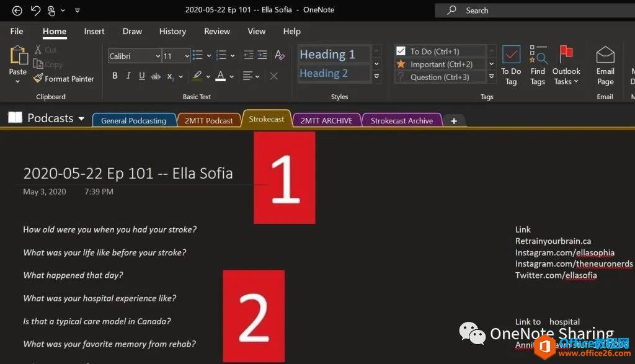Open the Calibri font dropdown
This screenshot has height=364, width=635.
coord(158,56)
